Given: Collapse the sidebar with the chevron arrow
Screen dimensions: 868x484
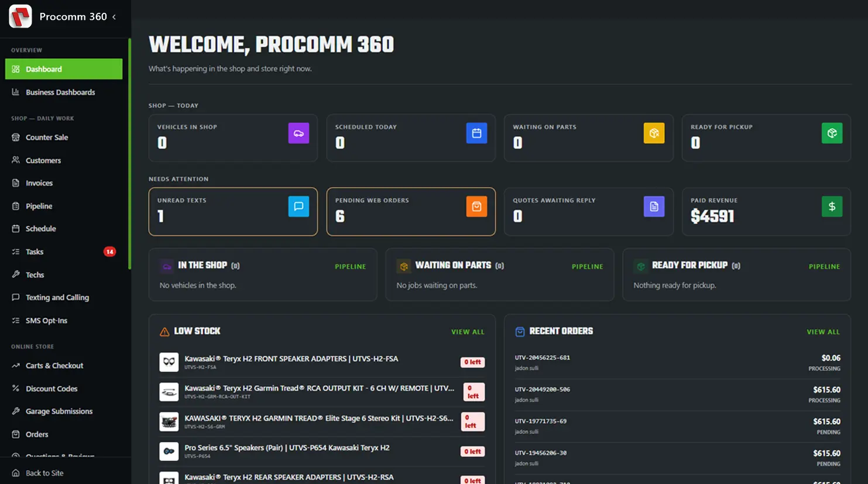Looking at the screenshot, I should click(114, 17).
